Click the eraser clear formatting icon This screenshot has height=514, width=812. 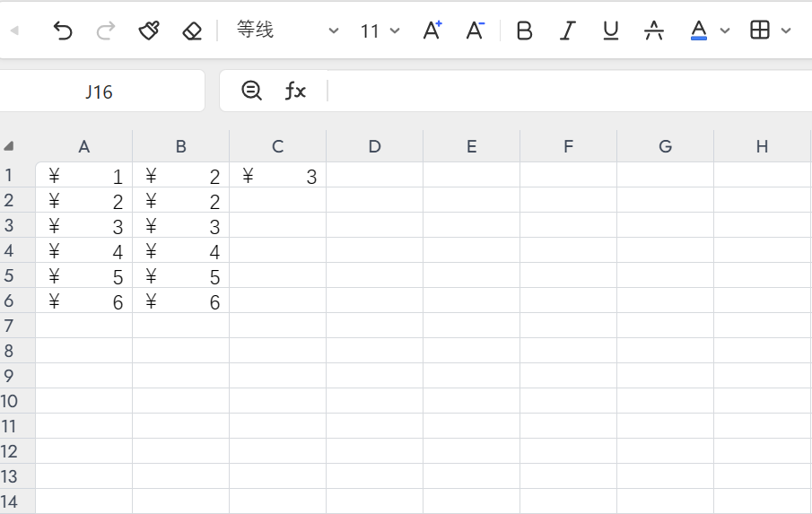(x=192, y=30)
